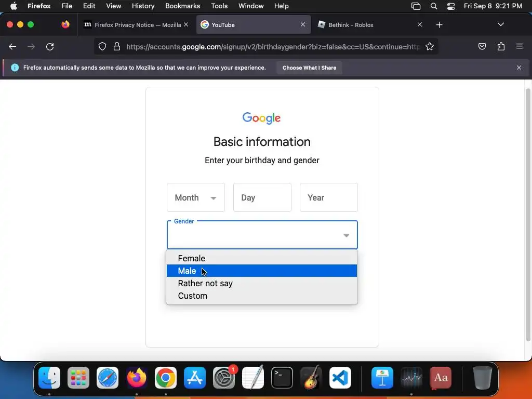The width and height of the screenshot is (532, 399).
Task: Click the address bar URL
Action: click(272, 47)
